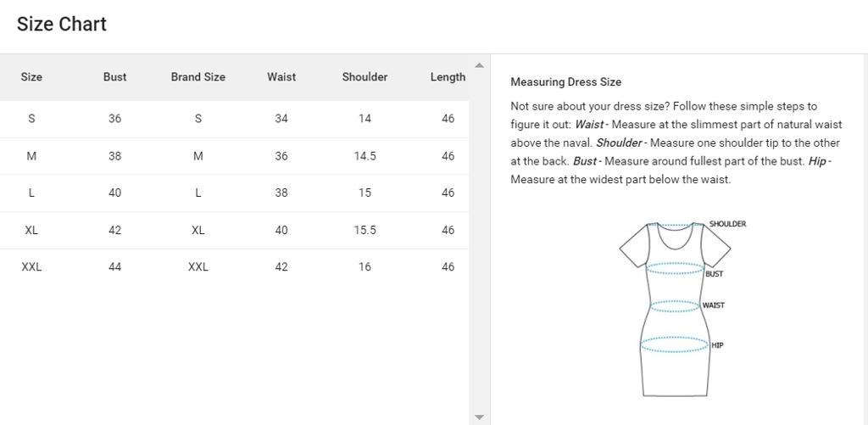This screenshot has width=868, height=425.
Task: Click the 15.5 shoulder measurement cell
Action: point(364,230)
